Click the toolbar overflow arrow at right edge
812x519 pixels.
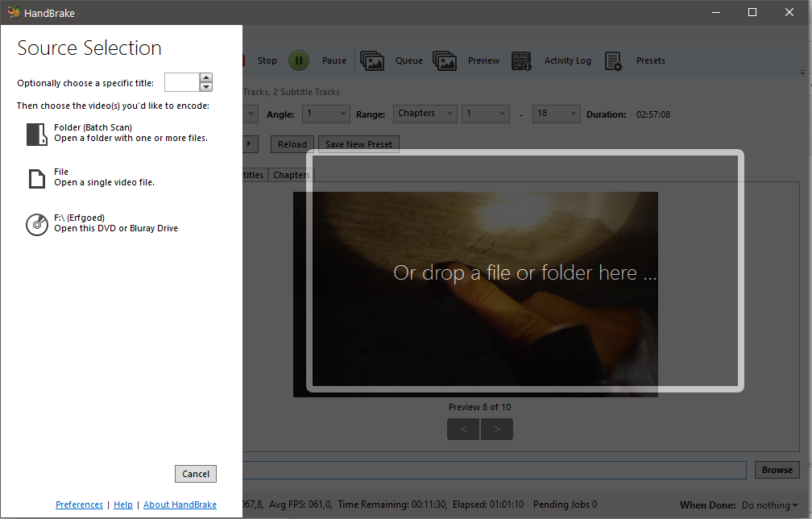pyautogui.click(x=802, y=73)
